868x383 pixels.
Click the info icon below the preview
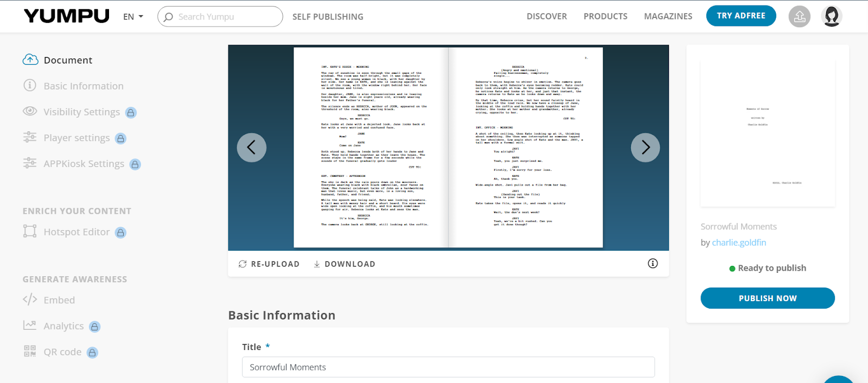pos(653,264)
